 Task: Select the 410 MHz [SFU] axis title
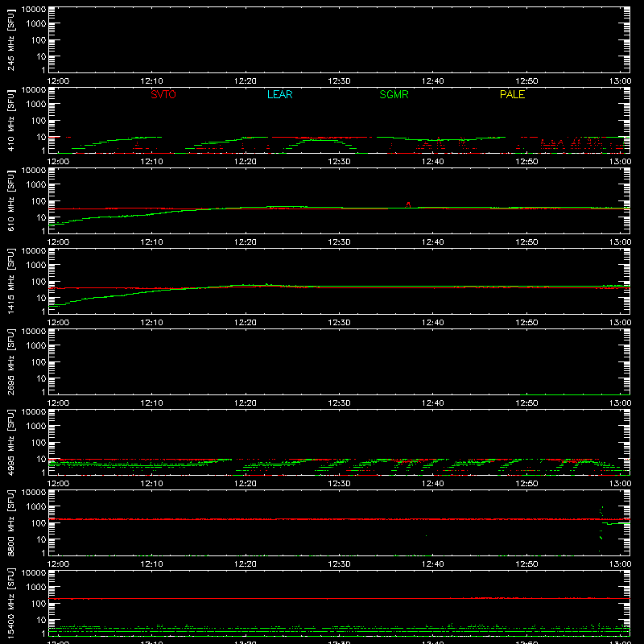(x=10, y=122)
